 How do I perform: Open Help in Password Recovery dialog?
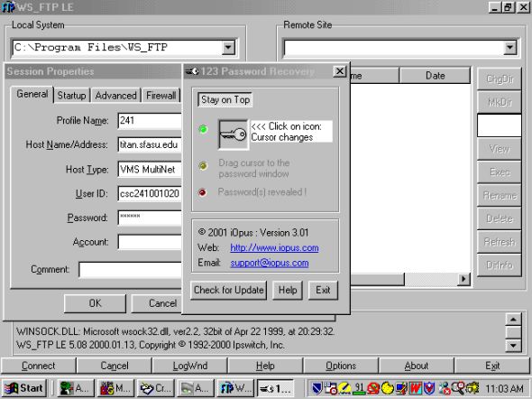click(288, 291)
